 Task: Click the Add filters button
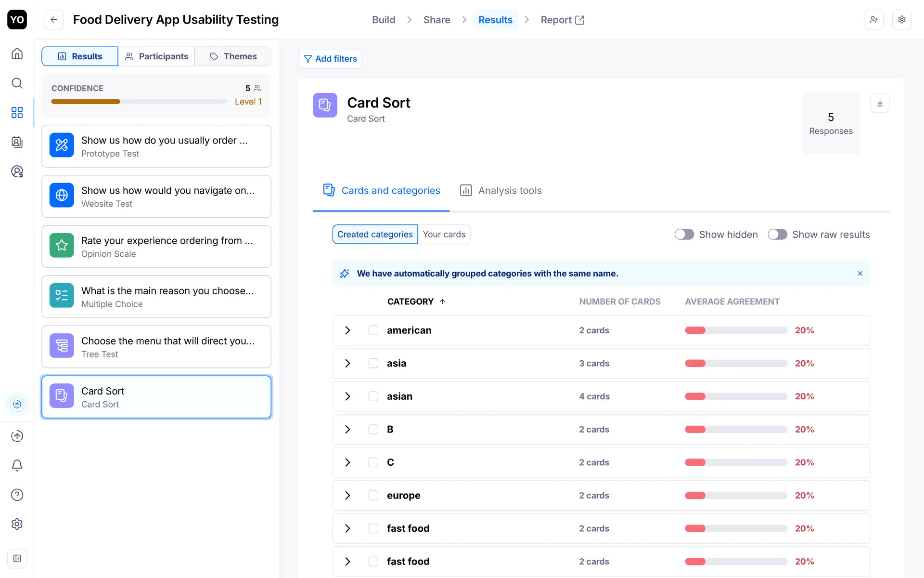330,59
